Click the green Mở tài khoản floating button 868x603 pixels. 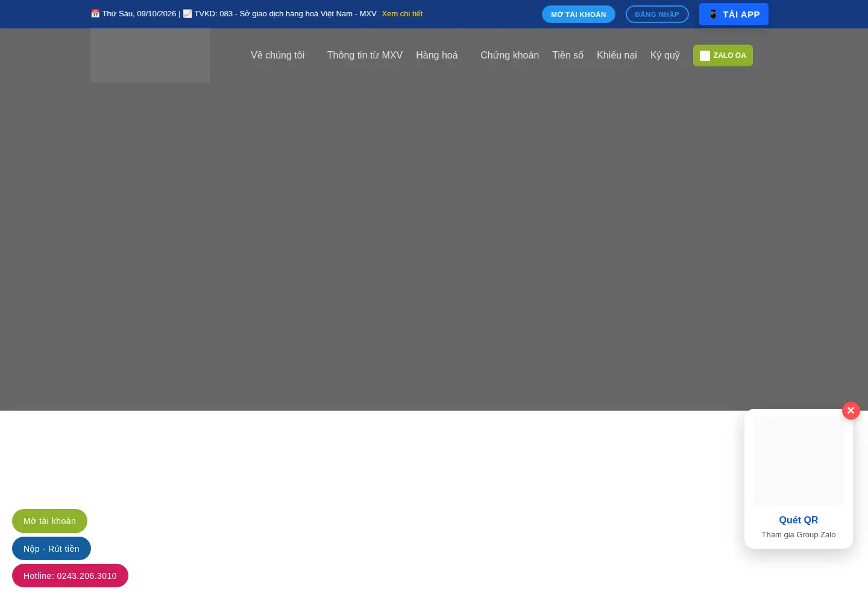pos(49,521)
